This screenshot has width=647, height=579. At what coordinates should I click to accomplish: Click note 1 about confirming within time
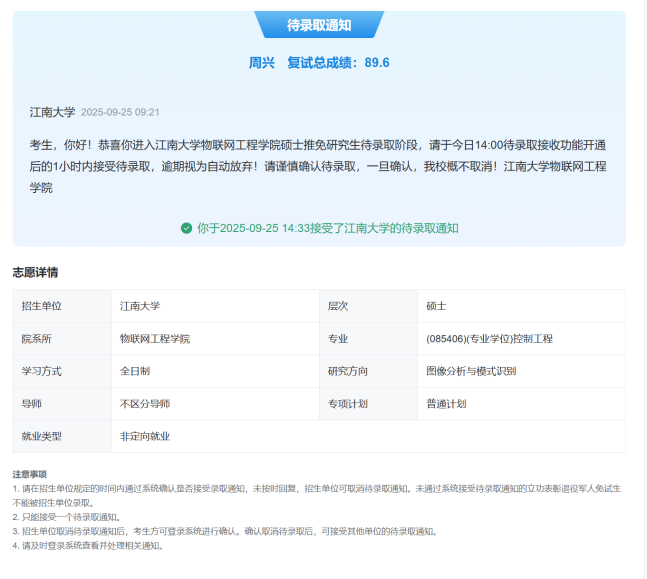317,496
